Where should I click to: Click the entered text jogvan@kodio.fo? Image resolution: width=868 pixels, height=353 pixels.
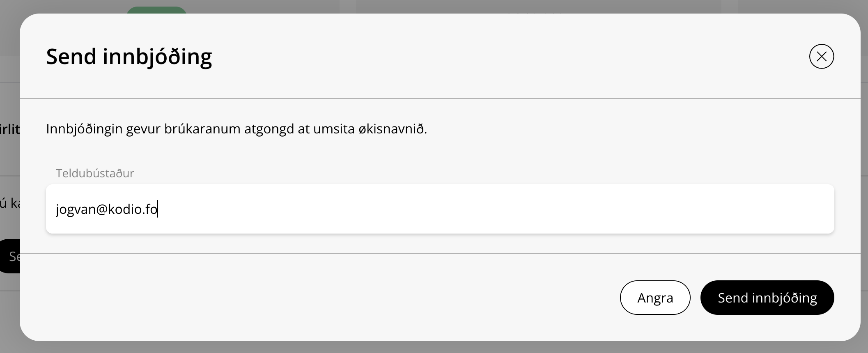tap(107, 209)
